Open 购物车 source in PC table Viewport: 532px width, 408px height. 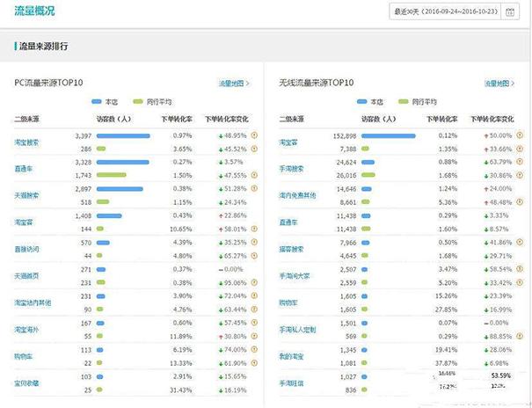(24, 356)
